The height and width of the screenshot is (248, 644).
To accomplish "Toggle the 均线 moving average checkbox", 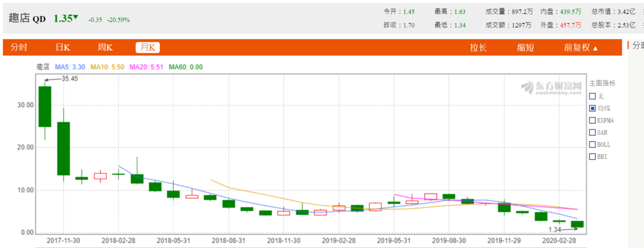I will (x=592, y=108).
